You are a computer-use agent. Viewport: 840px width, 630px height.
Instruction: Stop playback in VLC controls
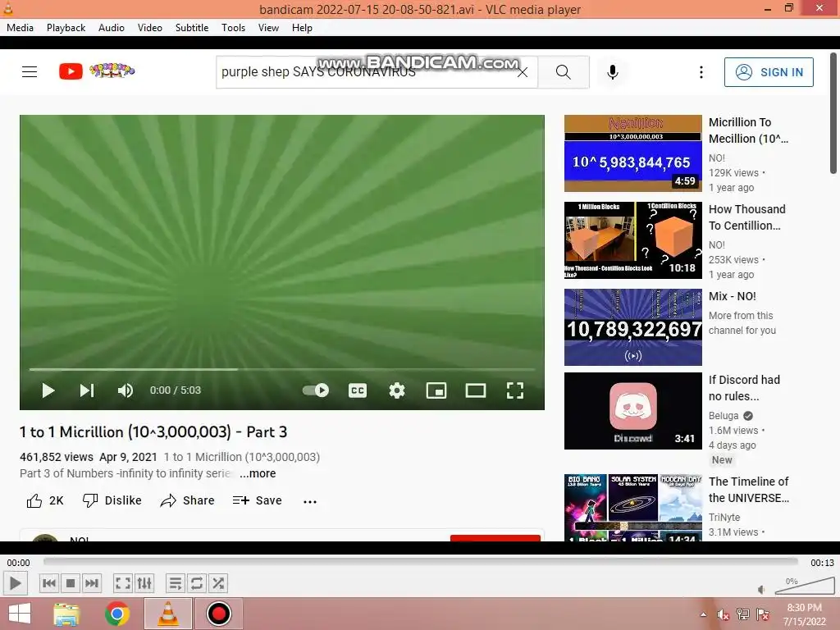[x=71, y=583]
